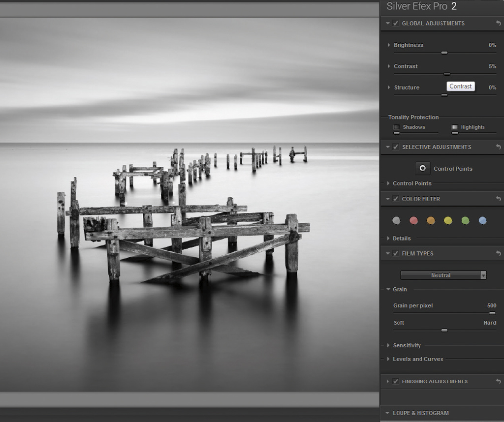Reset the Film Types section
Viewport: 504px width, 422px height.
pos(498,253)
